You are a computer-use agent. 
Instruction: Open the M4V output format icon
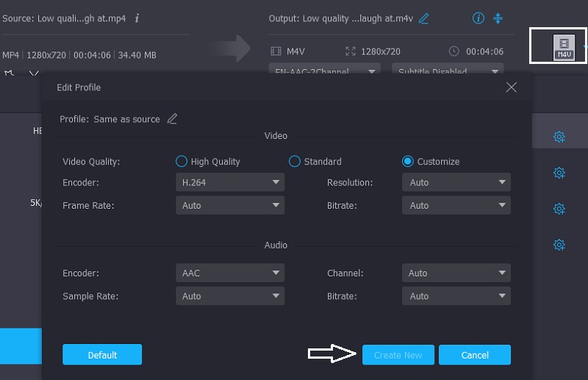pos(564,49)
